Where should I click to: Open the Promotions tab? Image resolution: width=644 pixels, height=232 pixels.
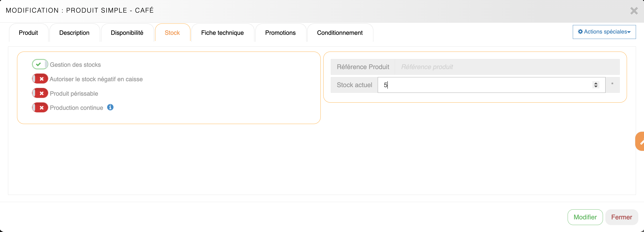[x=280, y=33]
